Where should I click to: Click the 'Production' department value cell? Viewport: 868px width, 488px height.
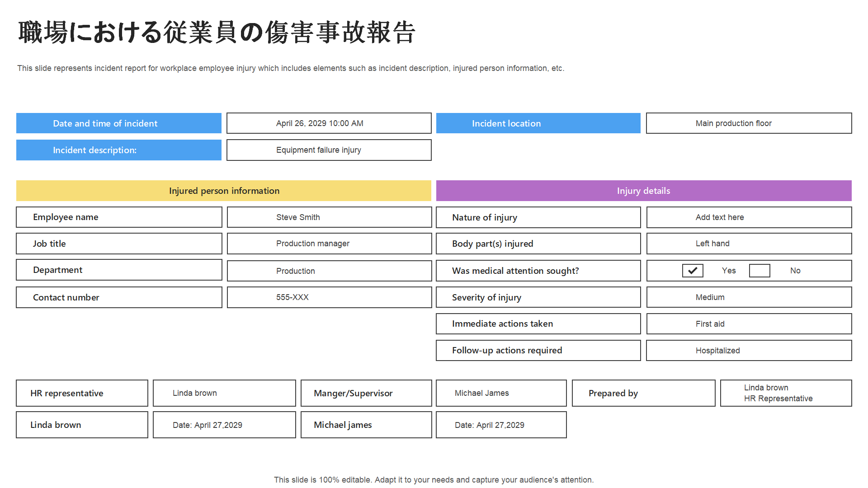330,271
